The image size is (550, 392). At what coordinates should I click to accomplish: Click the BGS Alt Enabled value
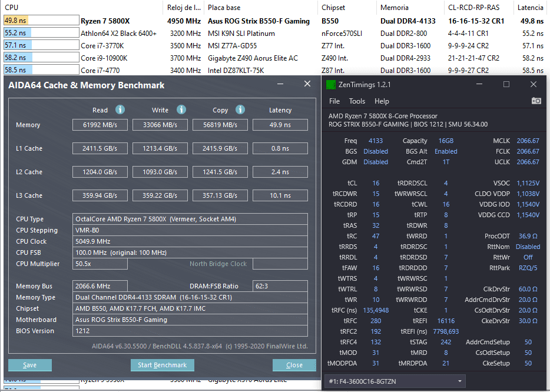446,151
